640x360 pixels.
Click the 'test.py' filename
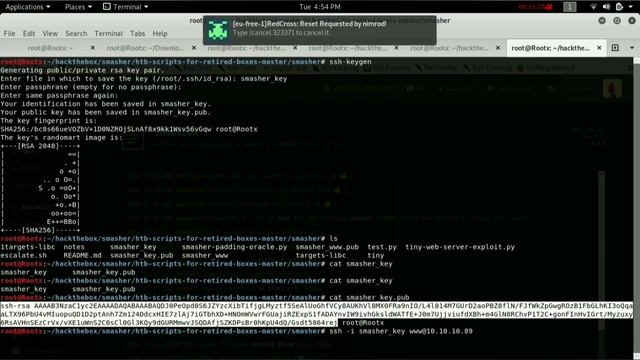click(x=382, y=247)
